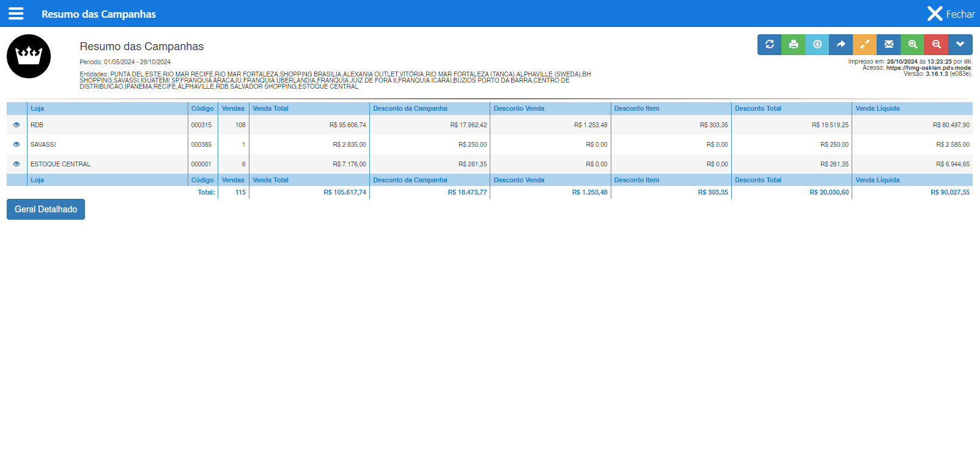
Task: Print the report using printer icon
Action: (793, 45)
